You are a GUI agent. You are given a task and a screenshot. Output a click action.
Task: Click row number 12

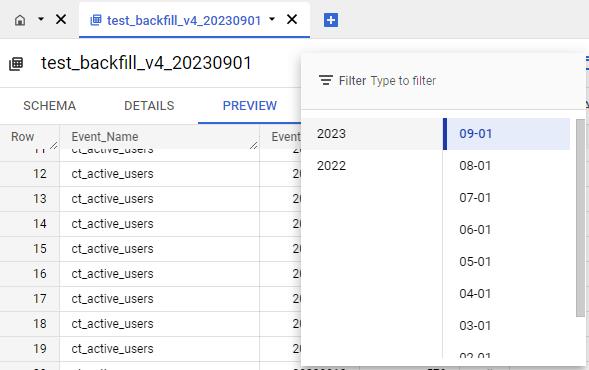[x=40, y=174]
